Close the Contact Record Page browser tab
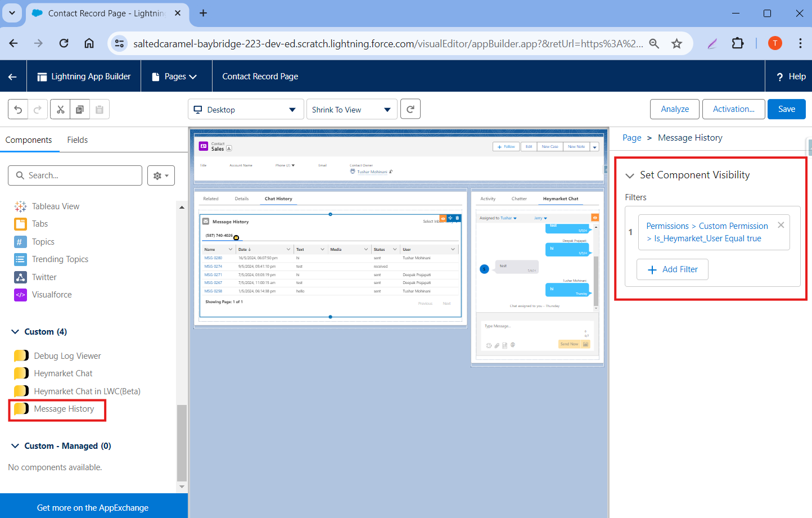 [178, 13]
